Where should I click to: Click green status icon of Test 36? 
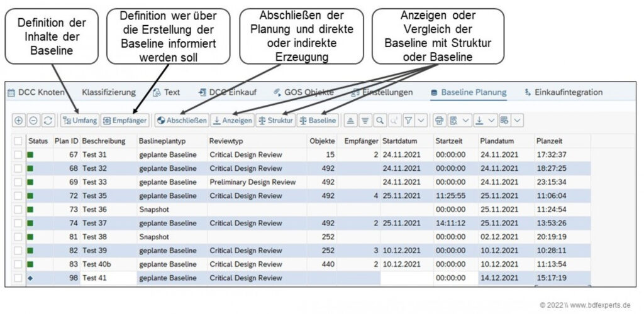tap(30, 210)
